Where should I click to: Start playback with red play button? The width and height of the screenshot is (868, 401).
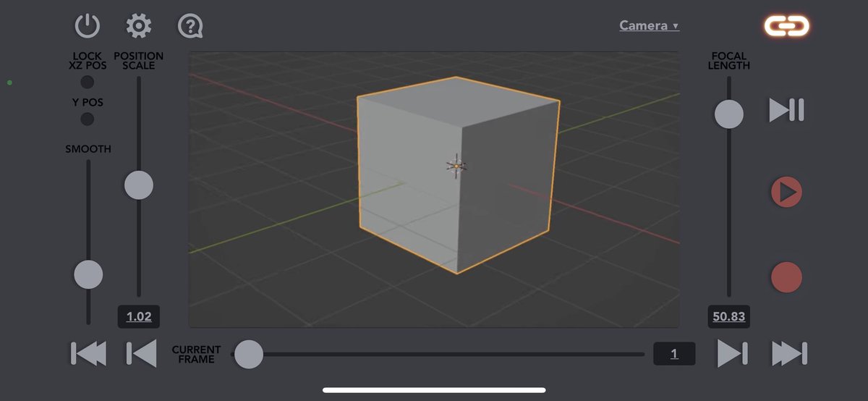[x=786, y=193]
